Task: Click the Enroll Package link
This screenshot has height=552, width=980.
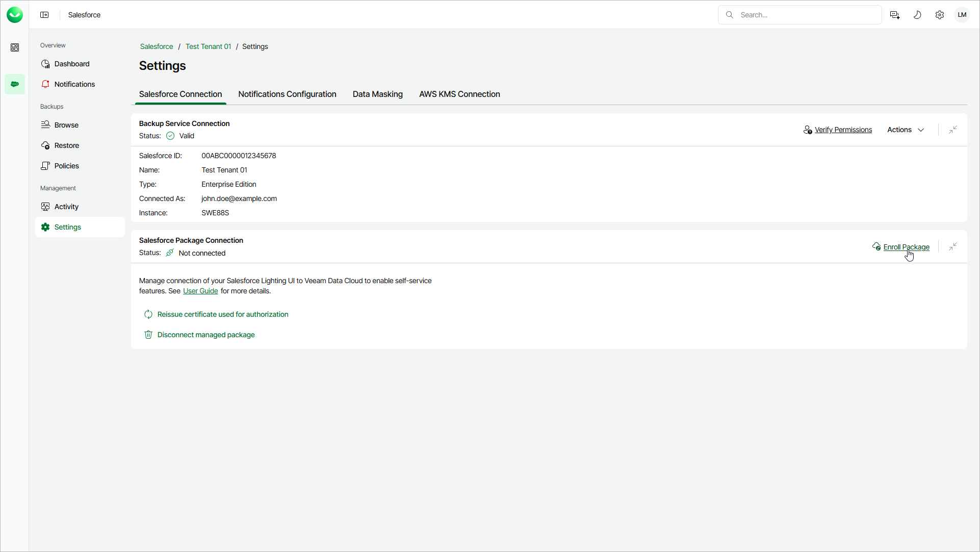Action: [x=906, y=247]
